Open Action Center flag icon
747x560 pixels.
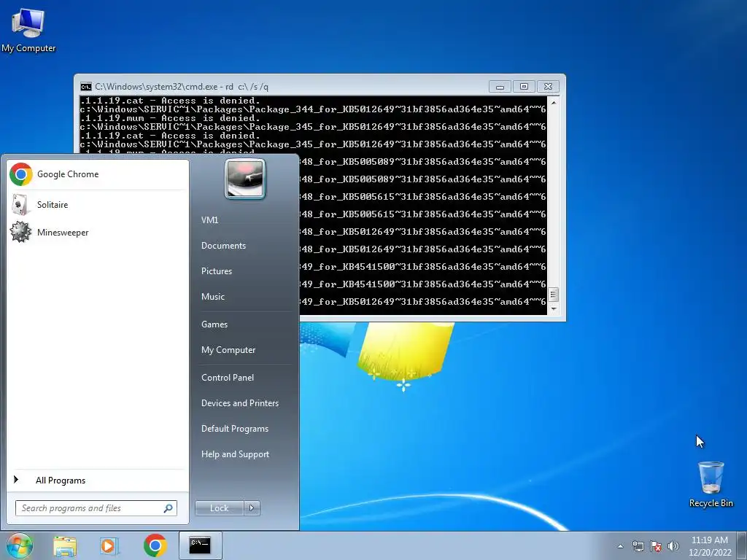[656, 547]
